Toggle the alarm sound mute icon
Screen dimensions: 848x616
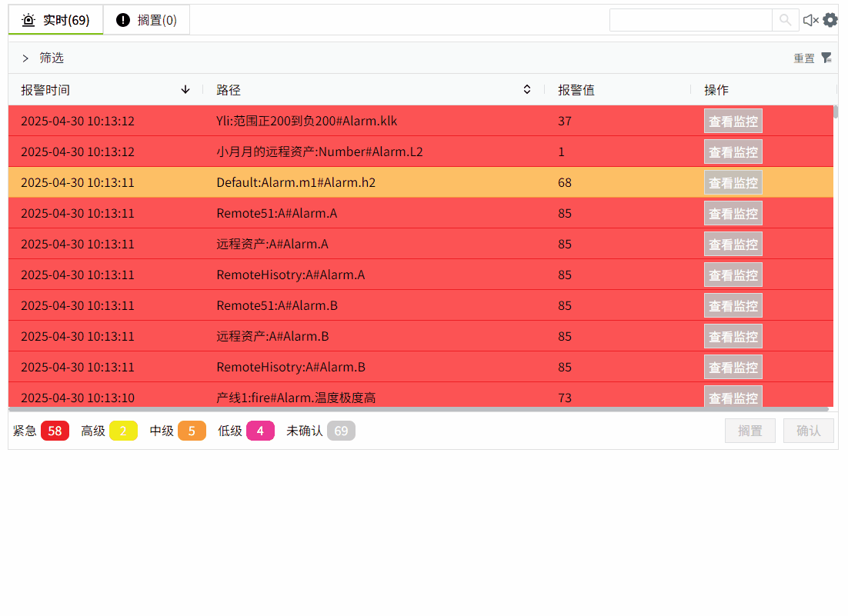tap(810, 20)
